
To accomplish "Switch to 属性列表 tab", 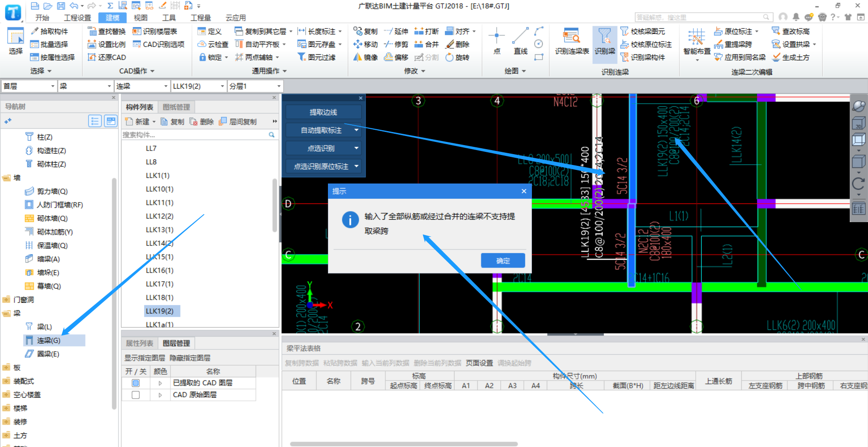I will click(139, 343).
